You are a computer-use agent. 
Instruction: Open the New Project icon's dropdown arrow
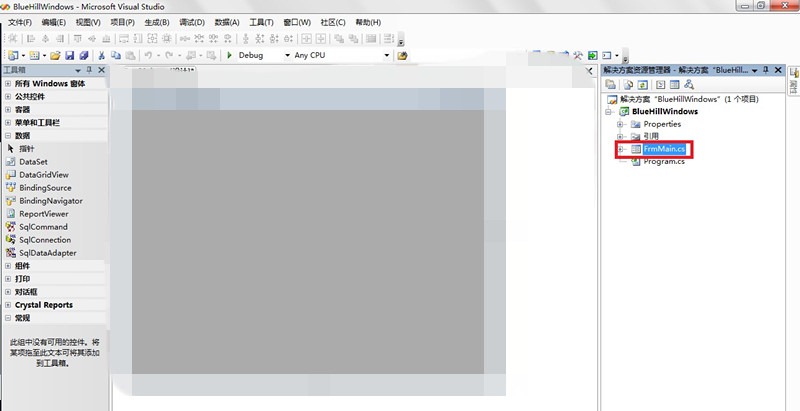coord(23,55)
